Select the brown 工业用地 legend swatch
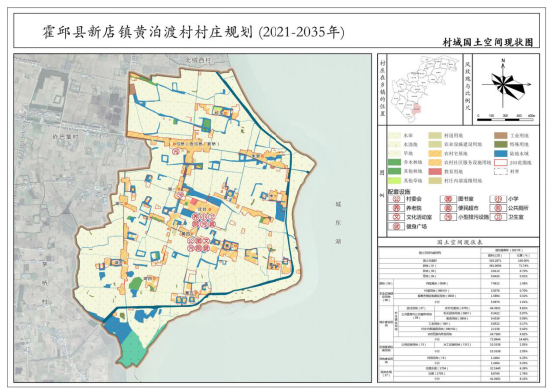 pyautogui.click(x=501, y=136)
